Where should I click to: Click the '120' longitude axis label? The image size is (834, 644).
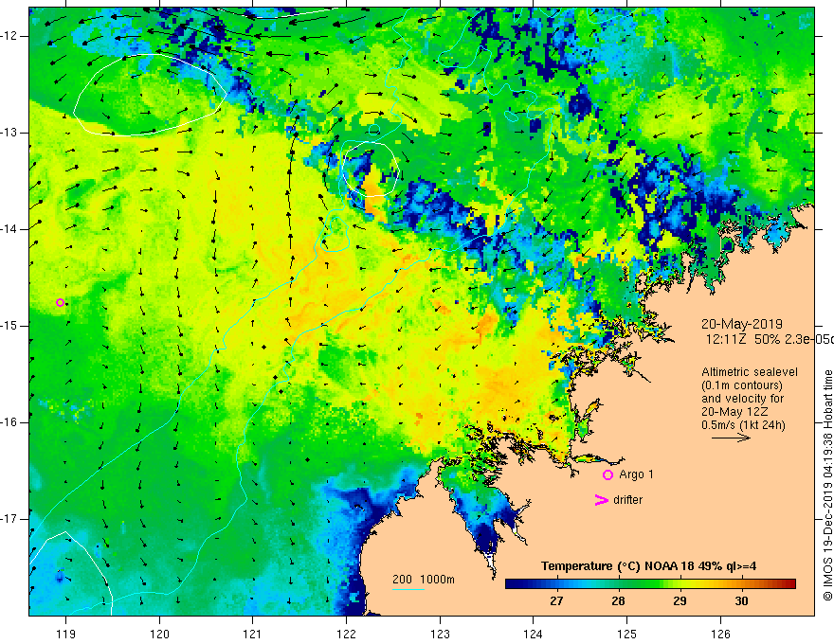pos(159,634)
